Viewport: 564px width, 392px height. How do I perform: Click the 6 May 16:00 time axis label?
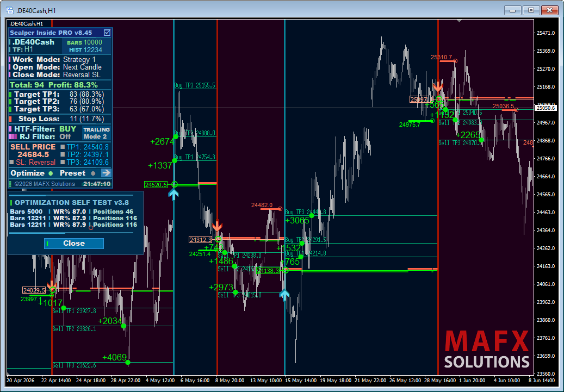195,381
